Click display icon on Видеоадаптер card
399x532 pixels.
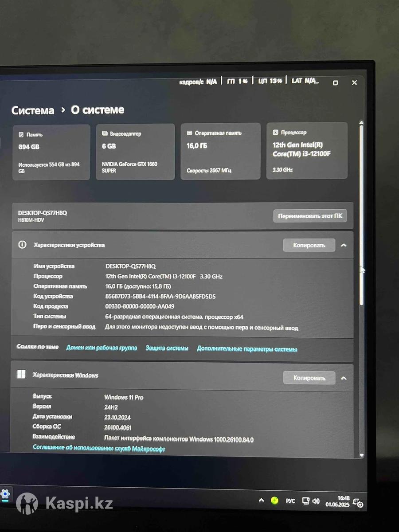(105, 133)
